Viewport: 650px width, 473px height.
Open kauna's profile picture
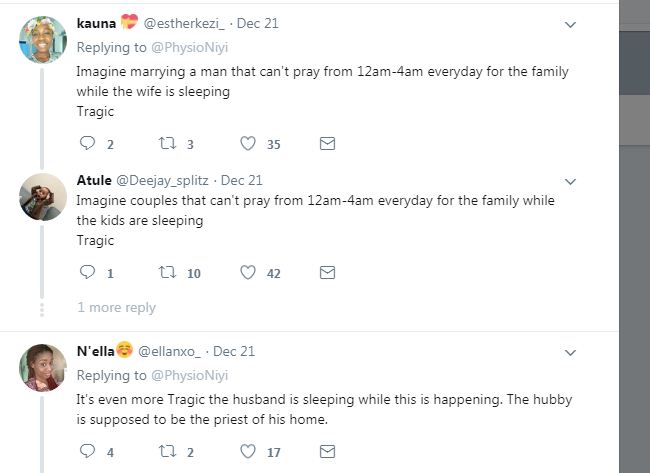[x=43, y=40]
